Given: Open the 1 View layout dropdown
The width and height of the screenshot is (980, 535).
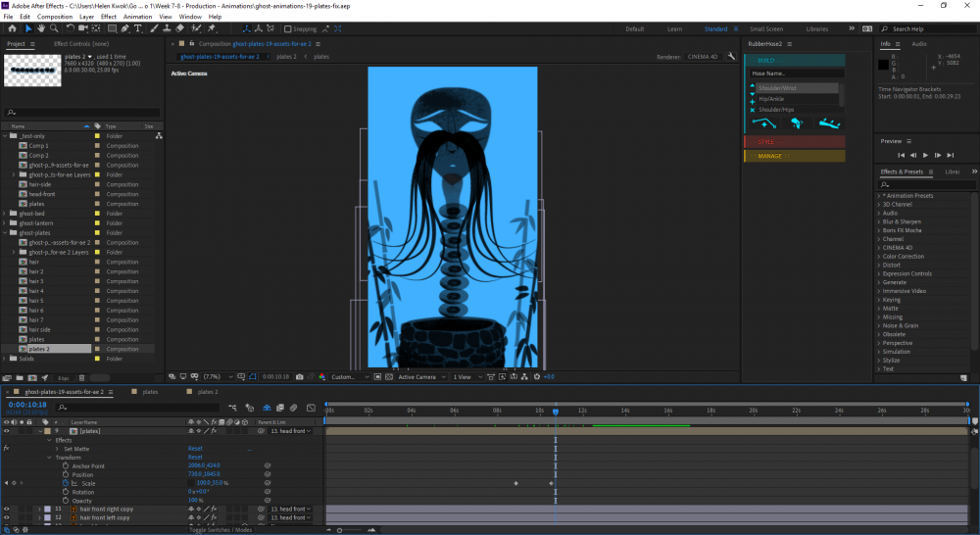Looking at the screenshot, I should coord(467,377).
